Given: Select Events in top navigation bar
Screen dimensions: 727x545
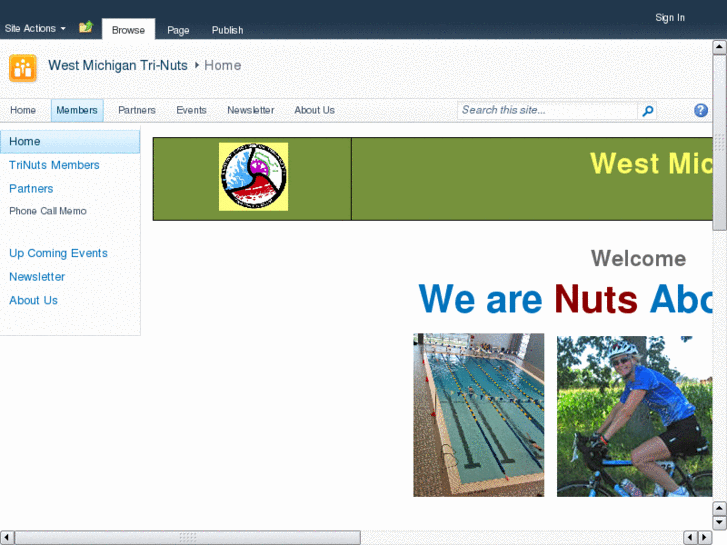Looking at the screenshot, I should [191, 110].
